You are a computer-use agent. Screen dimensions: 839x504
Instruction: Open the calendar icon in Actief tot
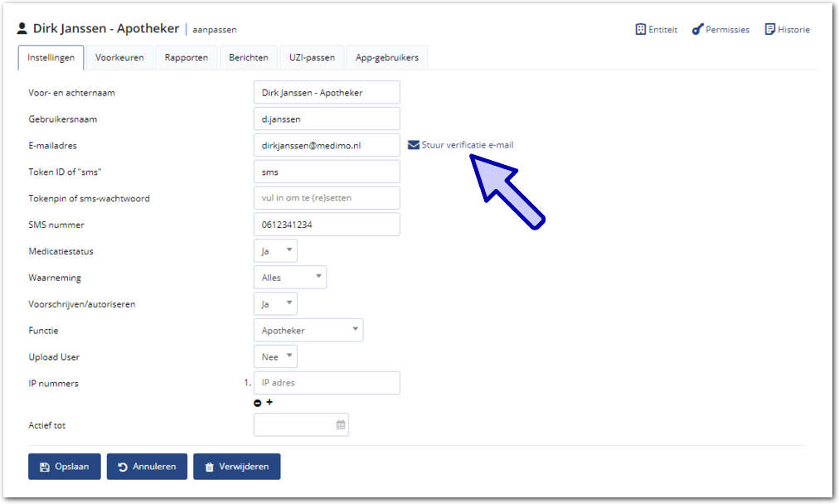[340, 425]
